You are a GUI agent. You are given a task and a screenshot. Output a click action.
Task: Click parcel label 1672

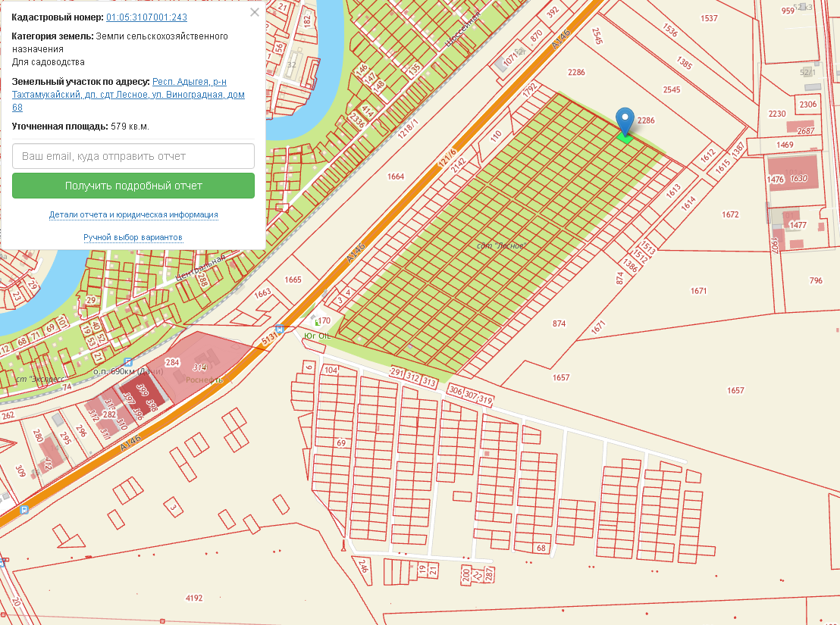[730, 214]
